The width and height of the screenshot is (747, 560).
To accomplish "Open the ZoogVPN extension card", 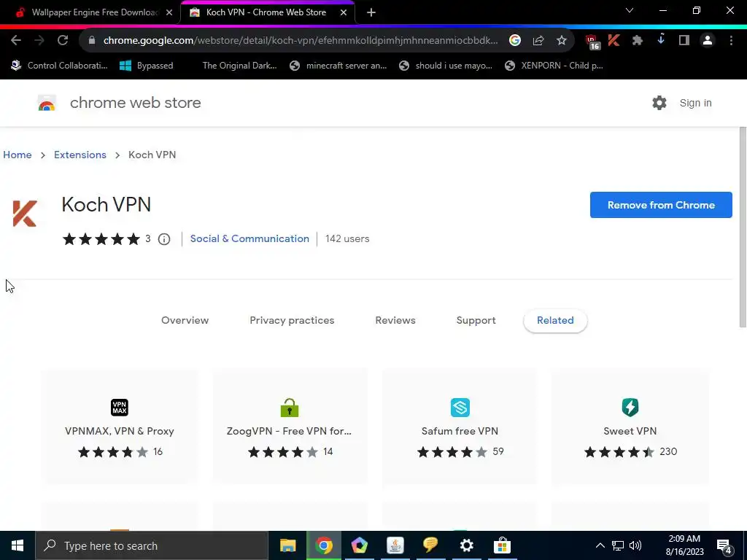I will [290, 427].
